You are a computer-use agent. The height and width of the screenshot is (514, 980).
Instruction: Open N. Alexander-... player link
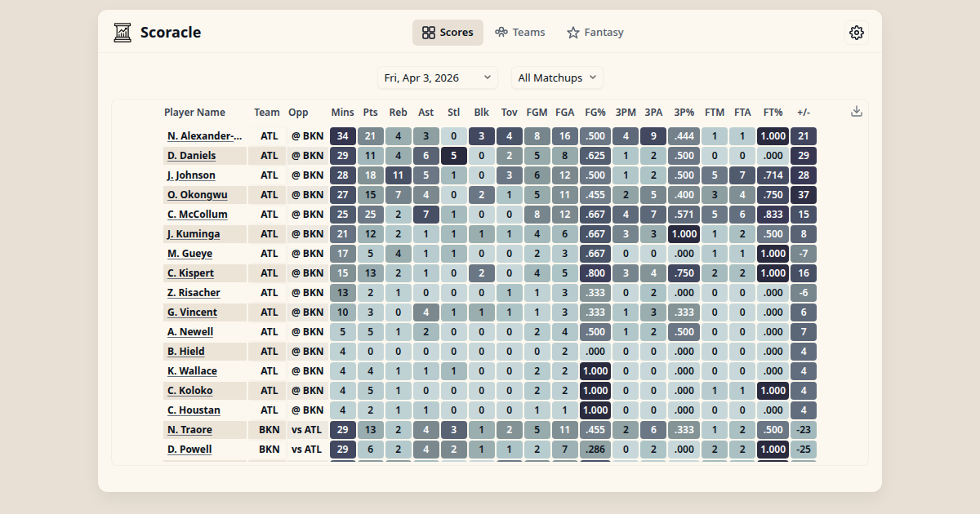[x=205, y=136]
